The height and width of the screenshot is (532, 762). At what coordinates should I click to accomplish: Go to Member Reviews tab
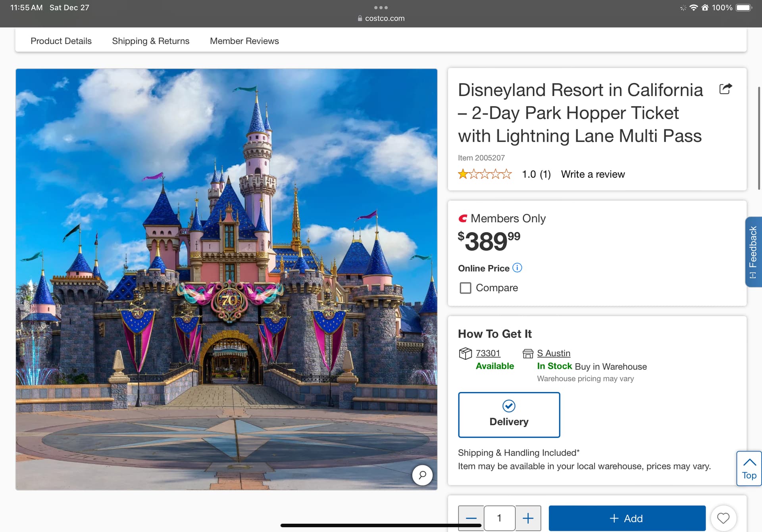(x=244, y=41)
